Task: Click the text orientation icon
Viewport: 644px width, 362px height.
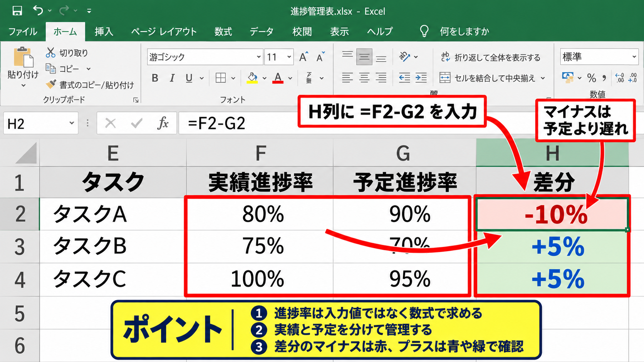Action: click(404, 57)
